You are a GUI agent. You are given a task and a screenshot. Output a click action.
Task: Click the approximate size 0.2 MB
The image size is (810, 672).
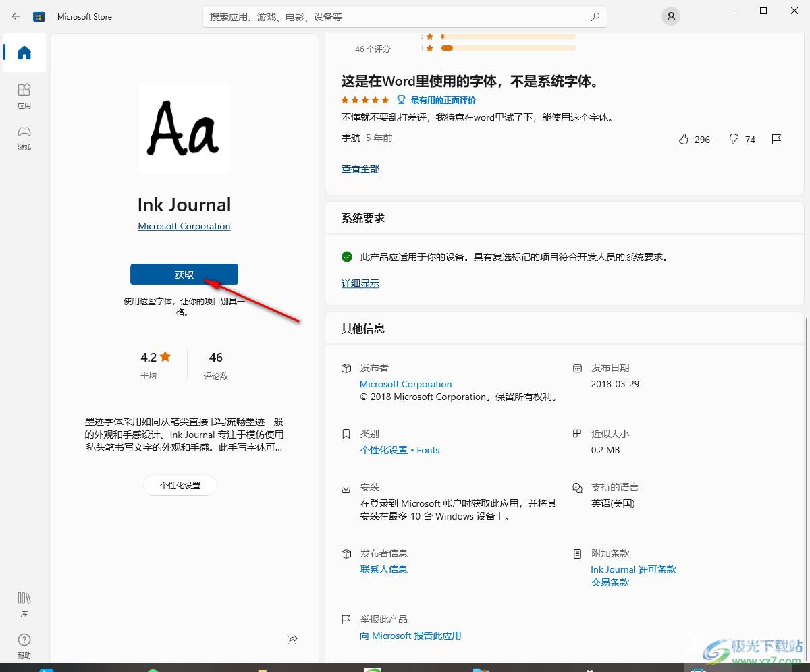[x=605, y=450]
